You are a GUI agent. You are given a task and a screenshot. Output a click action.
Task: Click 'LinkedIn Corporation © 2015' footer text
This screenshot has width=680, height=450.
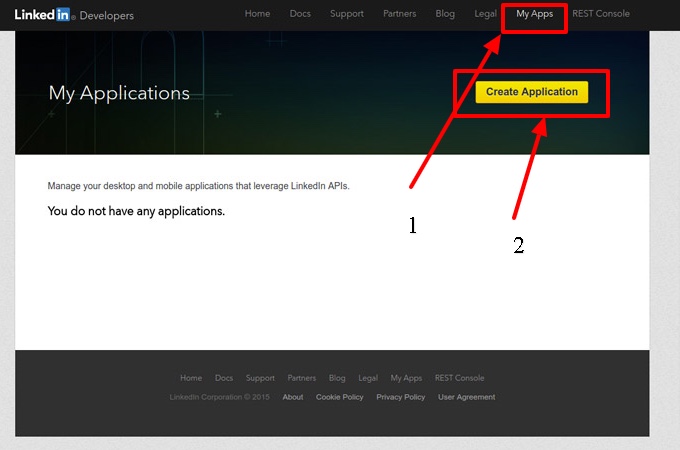pos(219,397)
